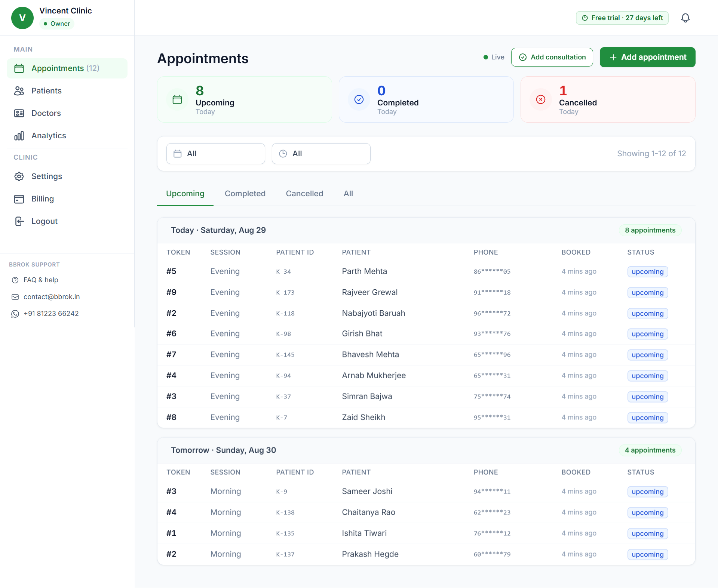Click the Upcoming Today summary card
Image resolution: width=718 pixels, height=588 pixels.
(x=245, y=99)
